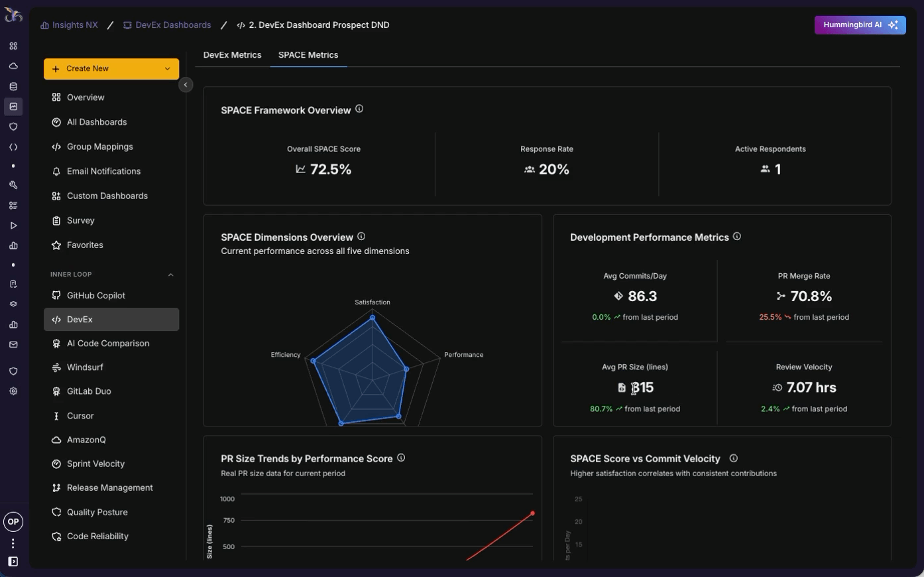
Task: Open the three-dot menu above the panel toggle
Action: point(13,543)
